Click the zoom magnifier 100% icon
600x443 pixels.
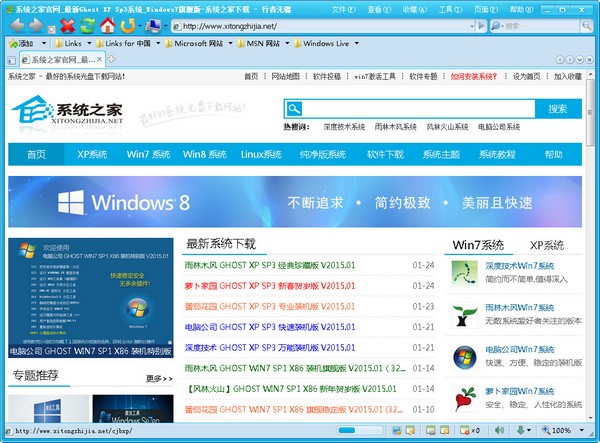[546, 430]
